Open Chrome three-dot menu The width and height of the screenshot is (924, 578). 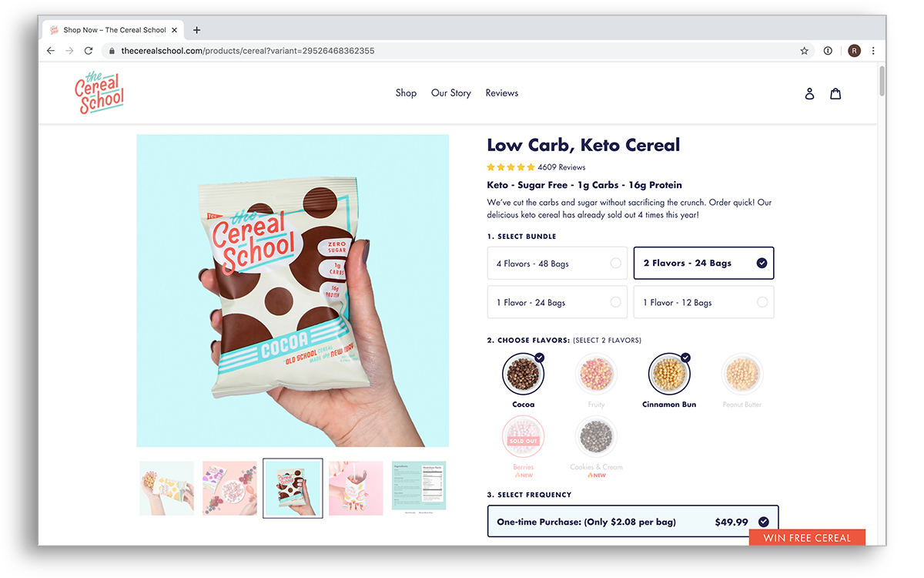873,51
